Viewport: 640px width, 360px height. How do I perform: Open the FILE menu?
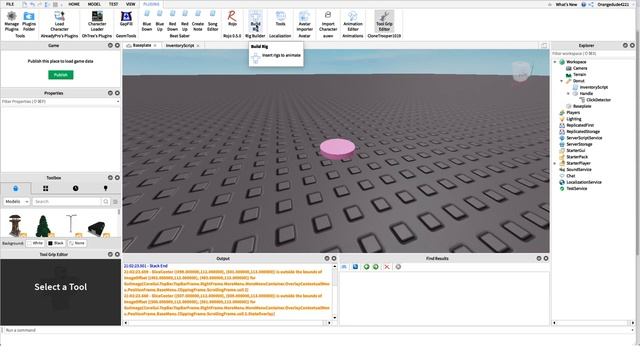10,4
